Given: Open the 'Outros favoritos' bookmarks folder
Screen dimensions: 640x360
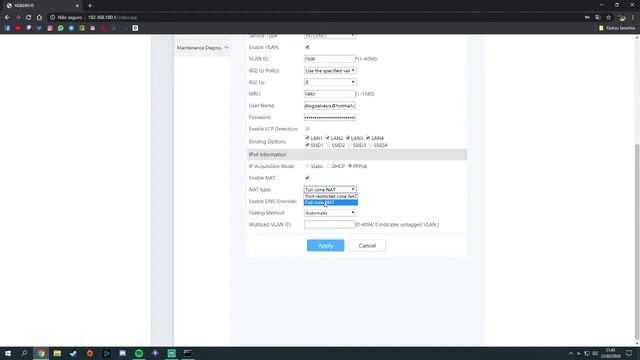Looking at the screenshot, I should (617, 28).
